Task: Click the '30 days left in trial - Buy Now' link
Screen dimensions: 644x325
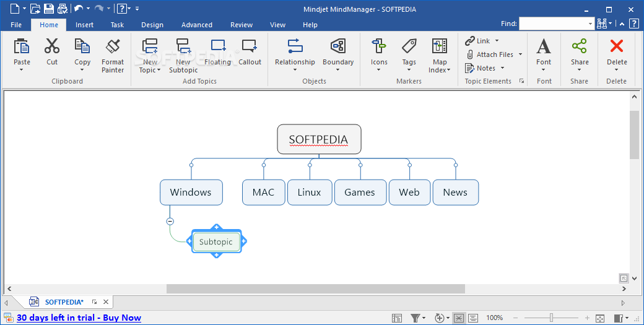Action: pyautogui.click(x=79, y=318)
